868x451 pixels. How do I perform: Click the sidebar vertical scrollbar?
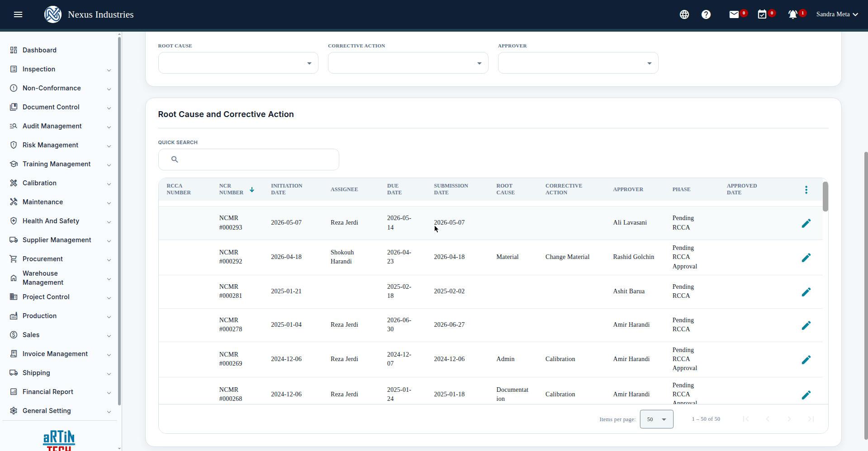pos(119,221)
